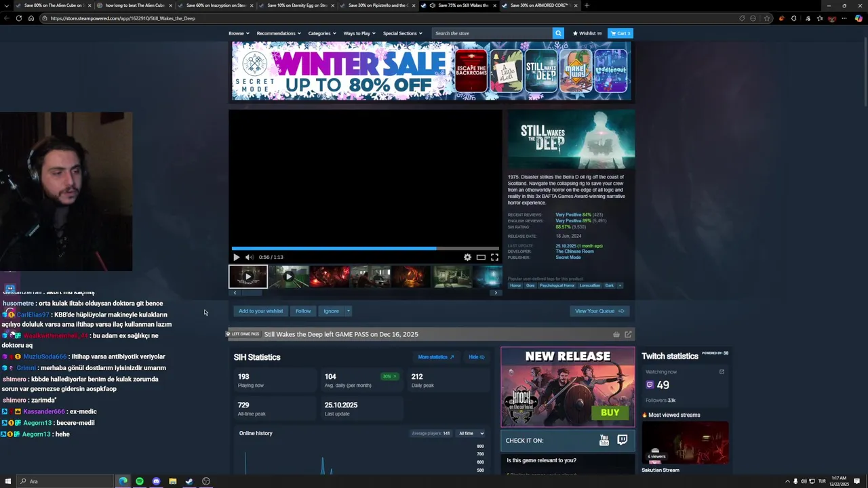Click the magnifier search button
This screenshot has width=868, height=488.
coord(558,33)
